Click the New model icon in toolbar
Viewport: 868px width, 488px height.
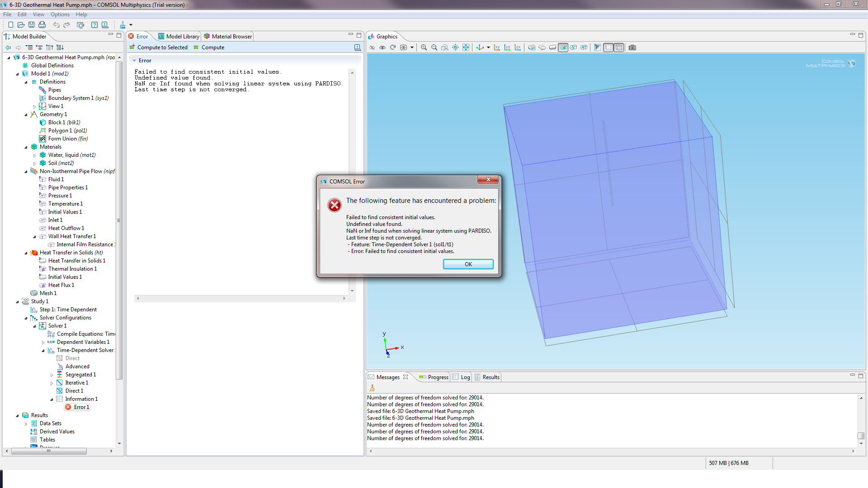tap(11, 25)
